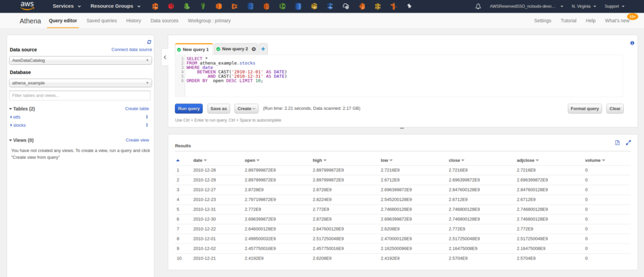Switch to the Saved queries tab
Screen dimensions: 644x277
point(101,21)
